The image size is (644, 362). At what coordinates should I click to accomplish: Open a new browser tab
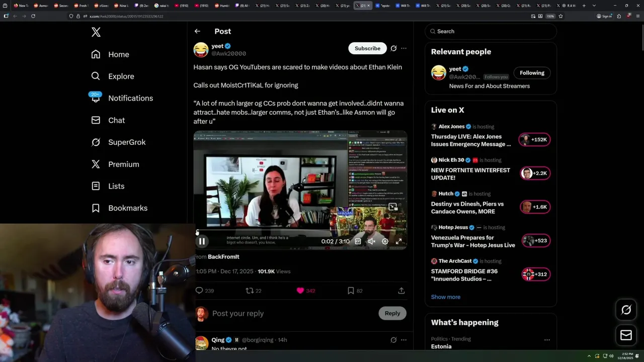click(x=584, y=6)
